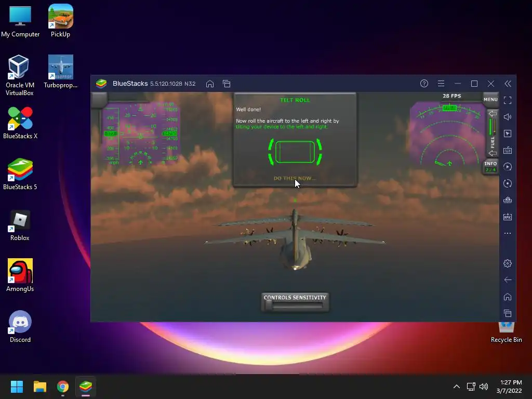The image size is (532, 399).
Task: Open BlueStacks settings gear icon
Action: 507,263
